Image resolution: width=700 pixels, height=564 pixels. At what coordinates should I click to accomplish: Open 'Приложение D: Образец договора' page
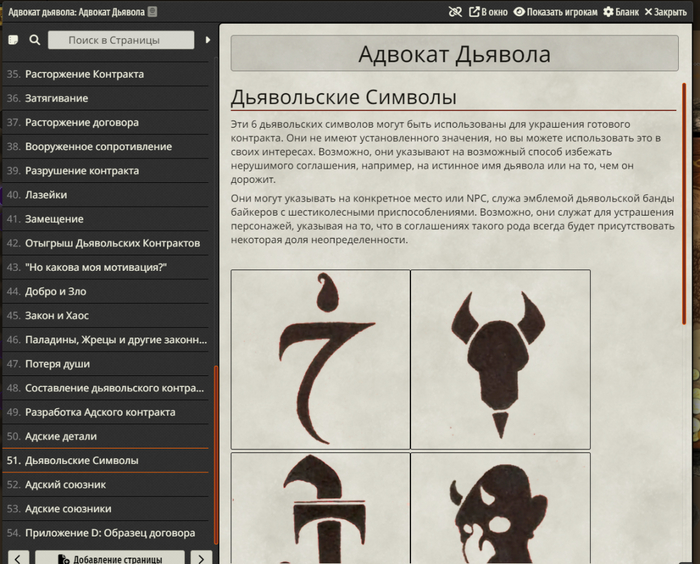pyautogui.click(x=110, y=532)
